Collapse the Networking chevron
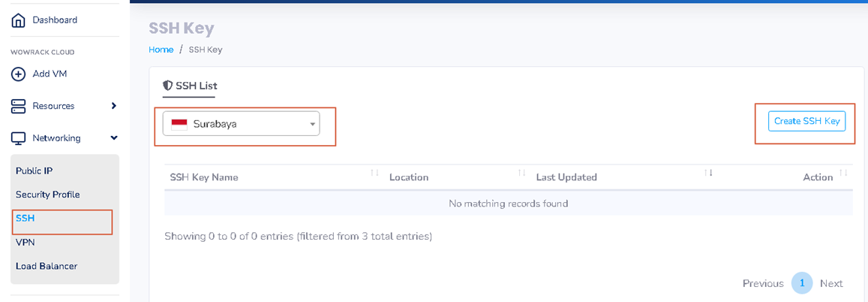The width and height of the screenshot is (868, 302). [113, 138]
